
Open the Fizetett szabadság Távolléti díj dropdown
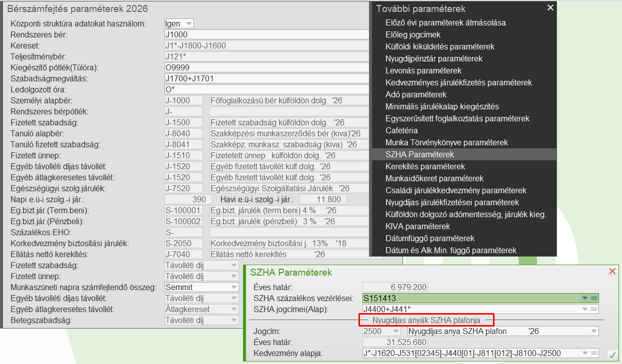point(233,266)
